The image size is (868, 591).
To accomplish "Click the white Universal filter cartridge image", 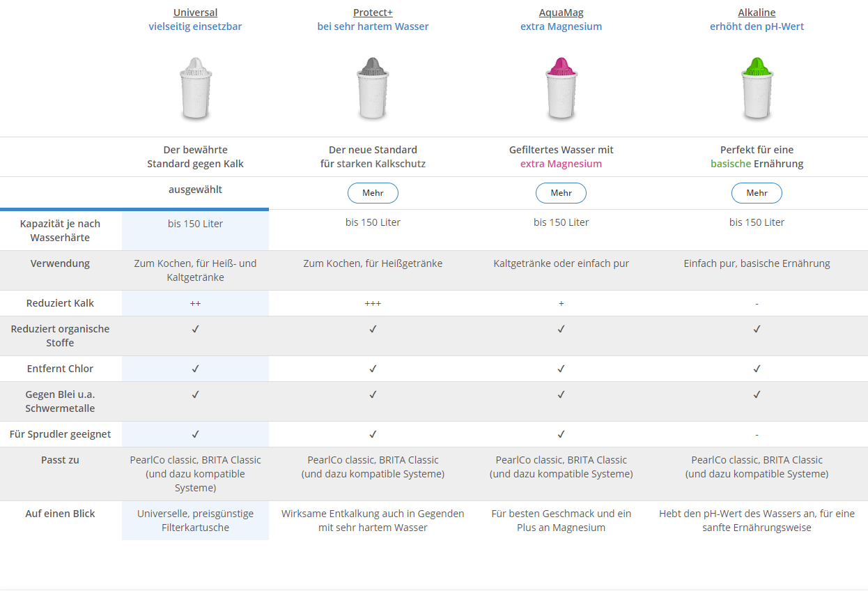I will [196, 88].
